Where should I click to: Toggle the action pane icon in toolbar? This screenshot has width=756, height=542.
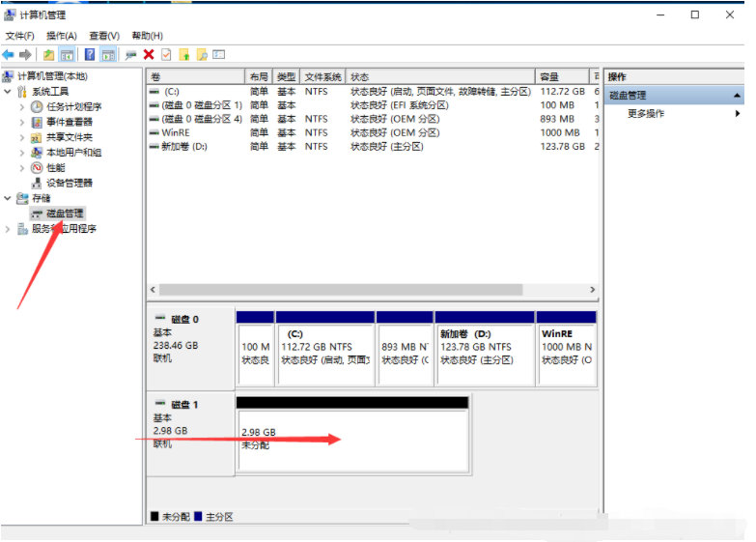pos(108,54)
